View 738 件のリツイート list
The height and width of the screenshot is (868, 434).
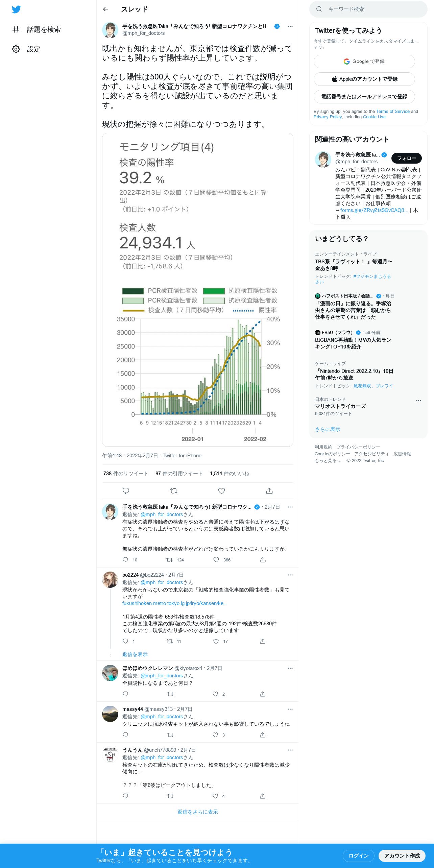126,474
